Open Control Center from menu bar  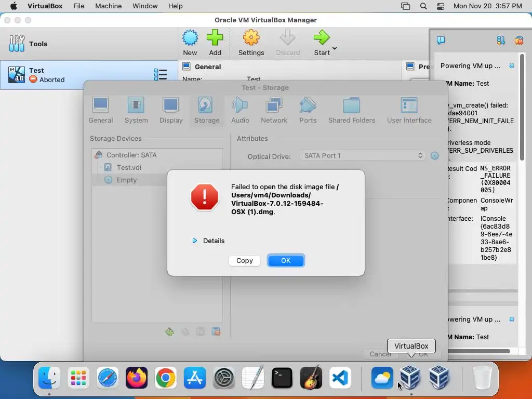441,6
